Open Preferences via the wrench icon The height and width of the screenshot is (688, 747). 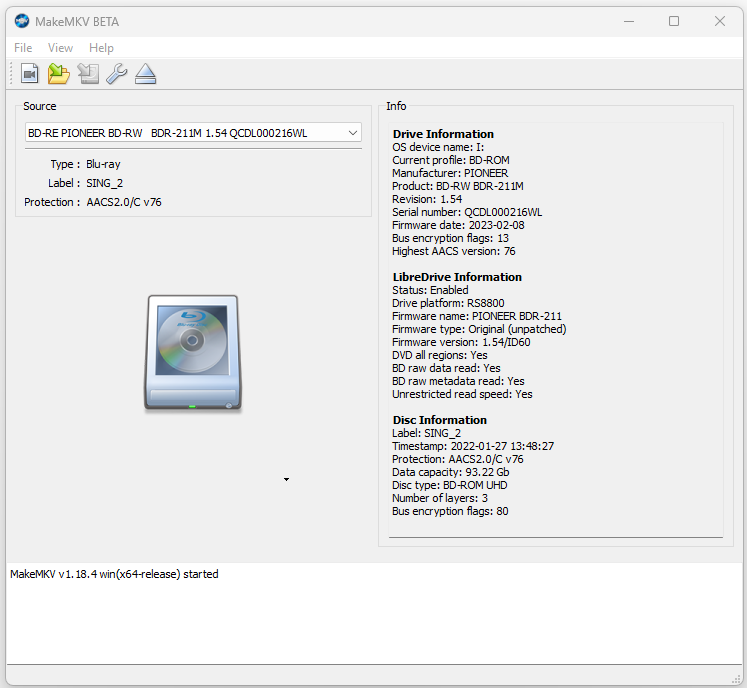(117, 74)
